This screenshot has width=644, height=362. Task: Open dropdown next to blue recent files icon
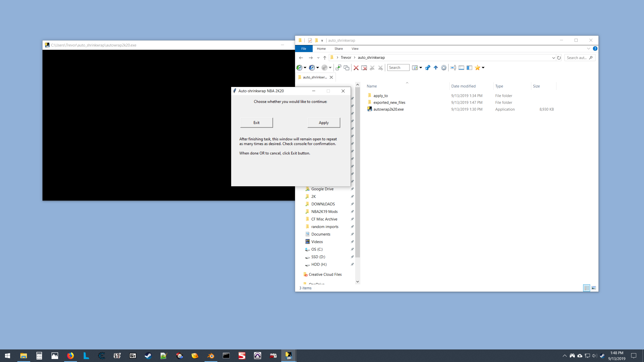click(x=317, y=68)
